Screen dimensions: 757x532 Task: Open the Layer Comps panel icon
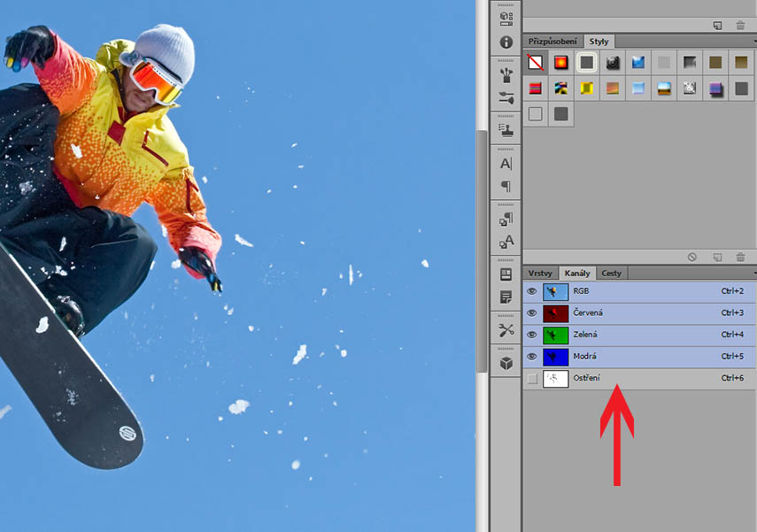pyautogui.click(x=506, y=274)
